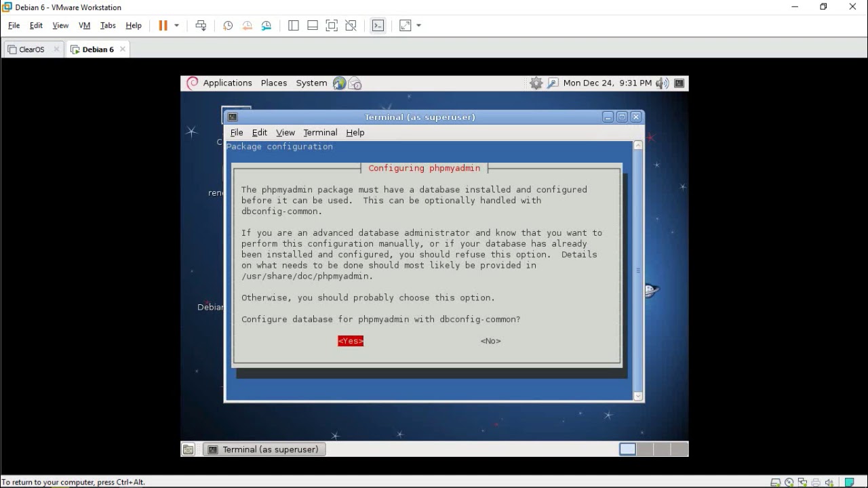Click the keys authorization icon in panel

point(553,83)
